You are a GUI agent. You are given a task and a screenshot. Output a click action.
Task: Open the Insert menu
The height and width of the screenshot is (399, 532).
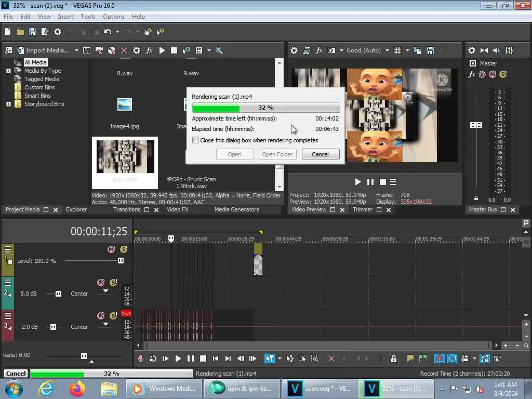click(x=65, y=16)
